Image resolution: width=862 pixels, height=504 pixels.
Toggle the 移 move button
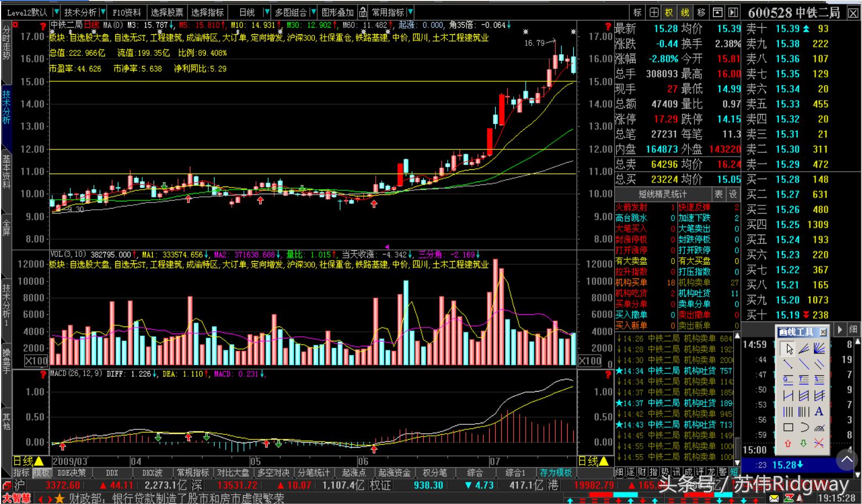pos(702,12)
